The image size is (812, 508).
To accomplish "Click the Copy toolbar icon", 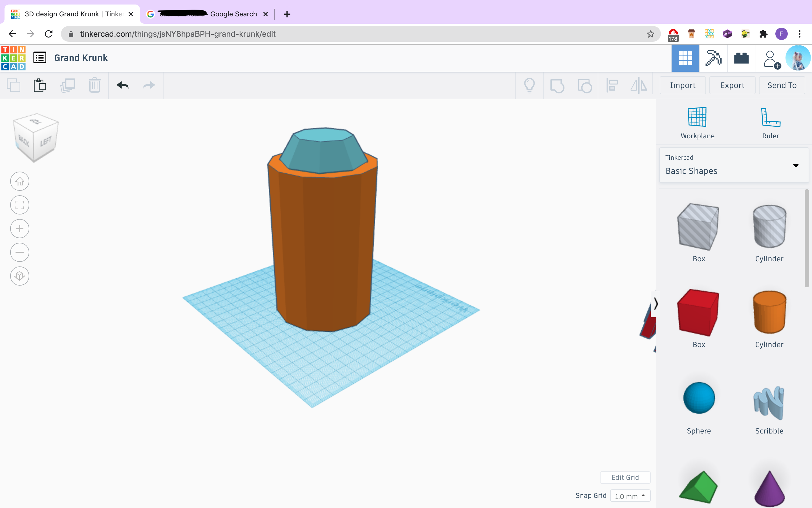I will [14, 85].
